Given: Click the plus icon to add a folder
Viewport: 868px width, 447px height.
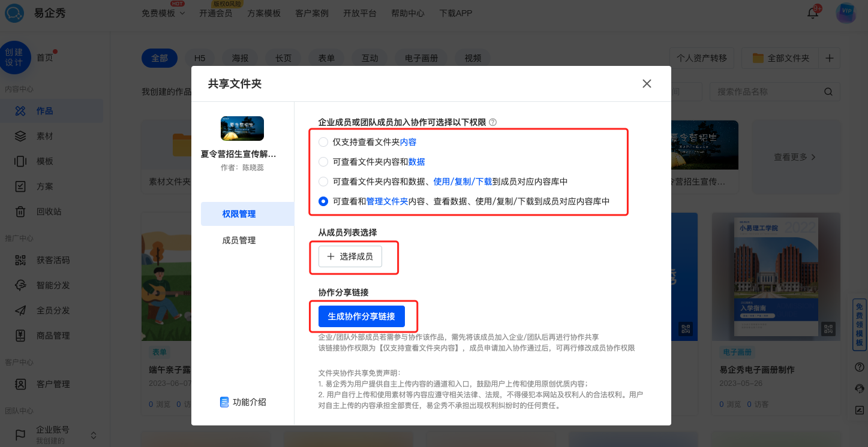Looking at the screenshot, I should click(x=830, y=58).
